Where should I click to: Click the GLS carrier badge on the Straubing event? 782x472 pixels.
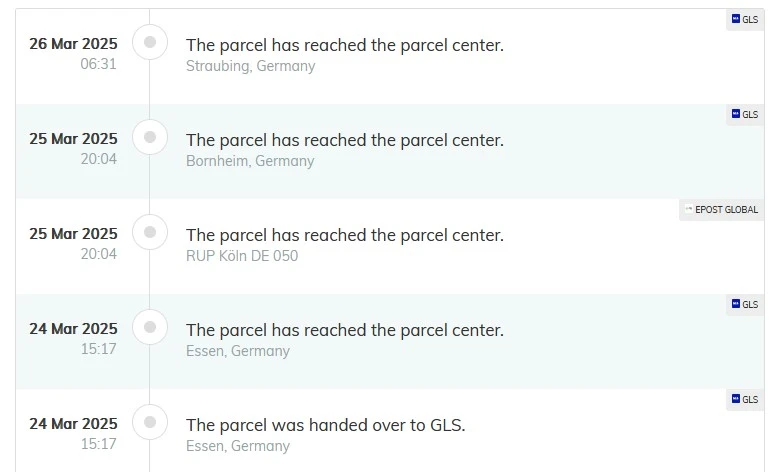pos(745,19)
